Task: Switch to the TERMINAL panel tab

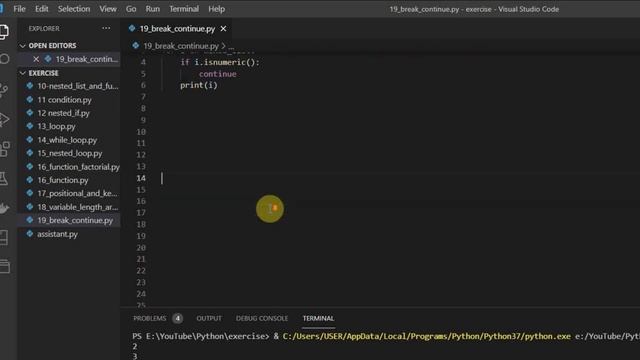Action: (318, 318)
